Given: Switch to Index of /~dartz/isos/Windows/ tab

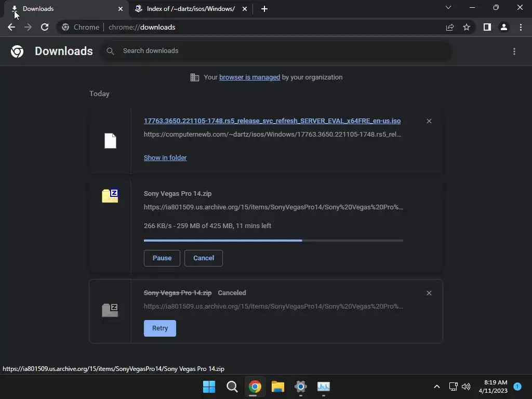Looking at the screenshot, I should pos(191,9).
